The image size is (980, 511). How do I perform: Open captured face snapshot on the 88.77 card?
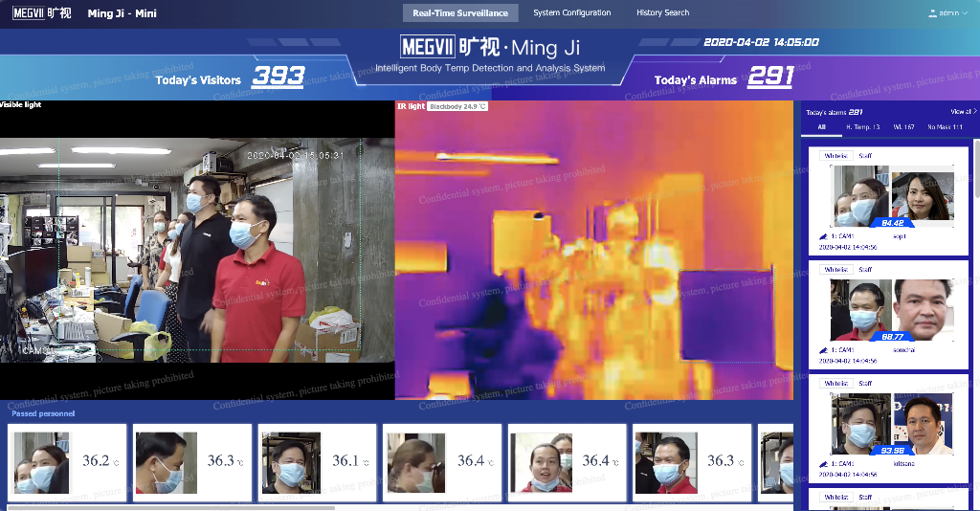[x=860, y=310]
